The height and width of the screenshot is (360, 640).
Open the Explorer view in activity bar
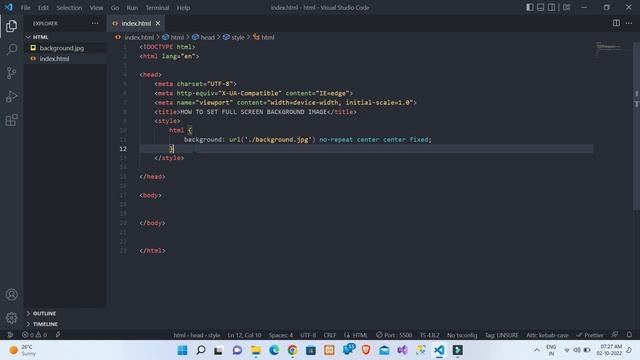pos(11,26)
